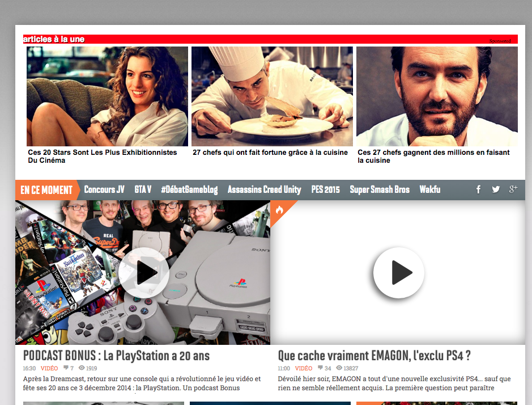Open Assassins Creed Unity topic

265,189
